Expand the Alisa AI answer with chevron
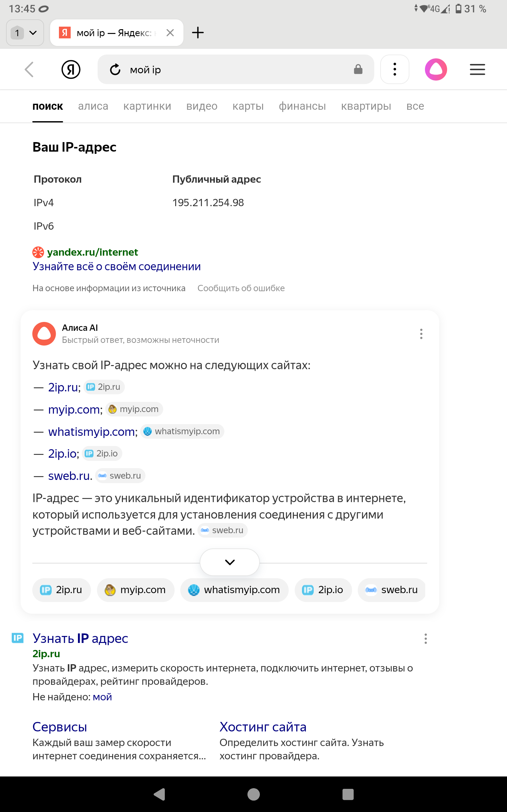Viewport: 507px width, 812px height. [230, 562]
